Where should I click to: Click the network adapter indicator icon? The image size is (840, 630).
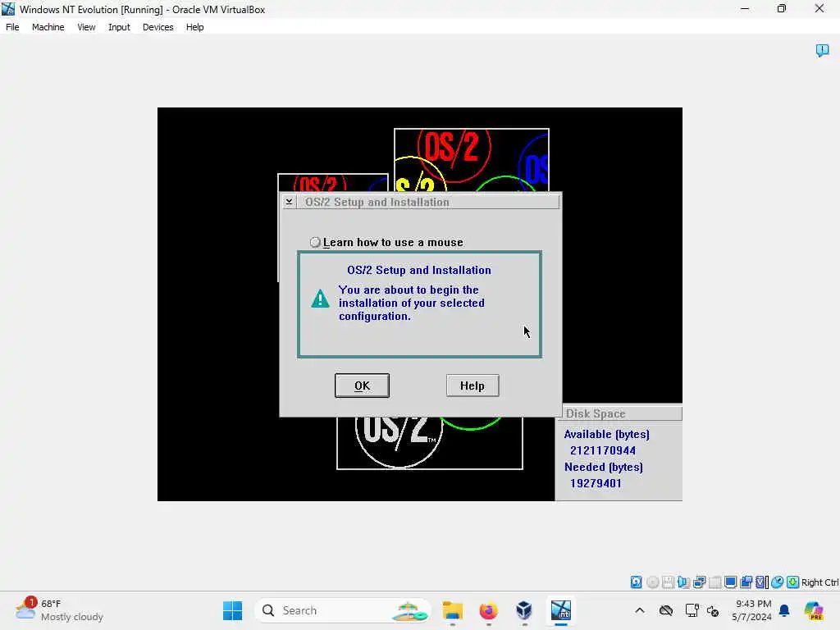tap(699, 582)
